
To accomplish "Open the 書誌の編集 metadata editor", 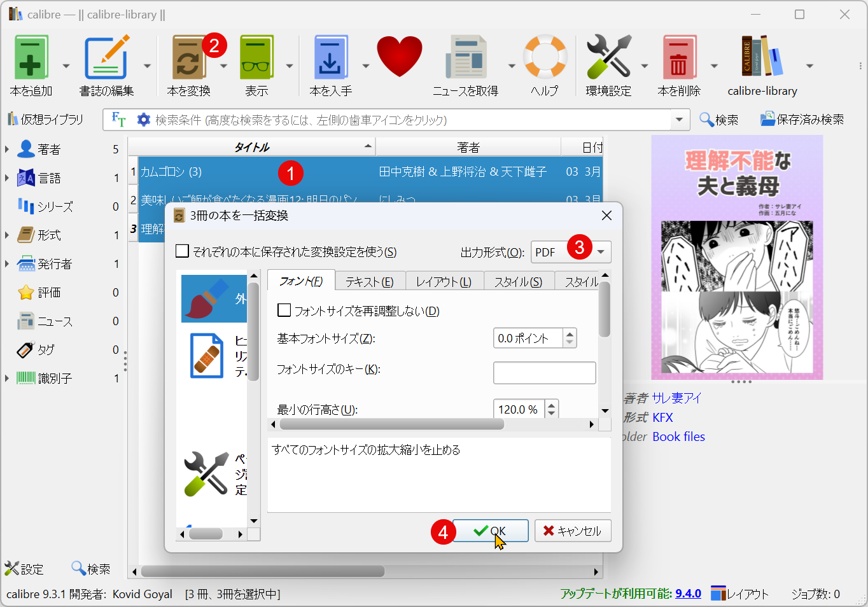I will coord(106,57).
